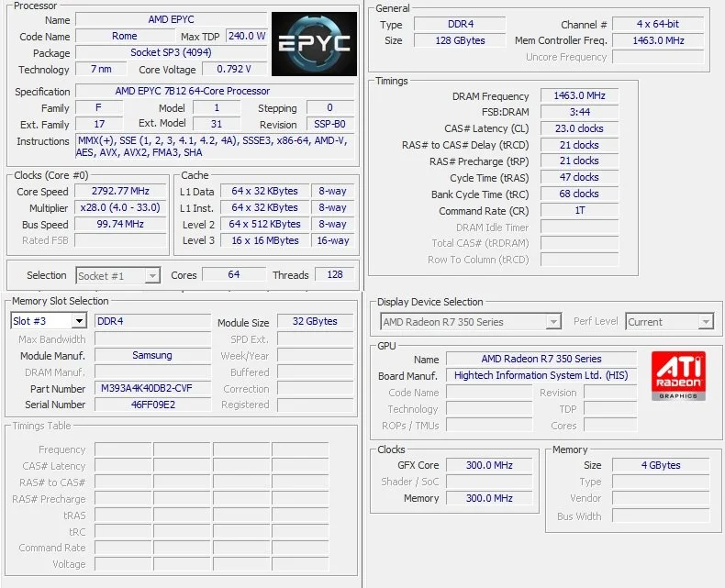Open the Socket #1 selection dropdown
This screenshot has height=588, width=725.
click(117, 276)
